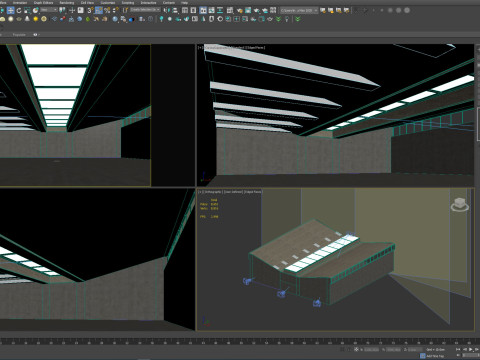Viewport: 480px width, 360px height.
Task: Toggle the Layer Explorer
Action: click(x=193, y=10)
